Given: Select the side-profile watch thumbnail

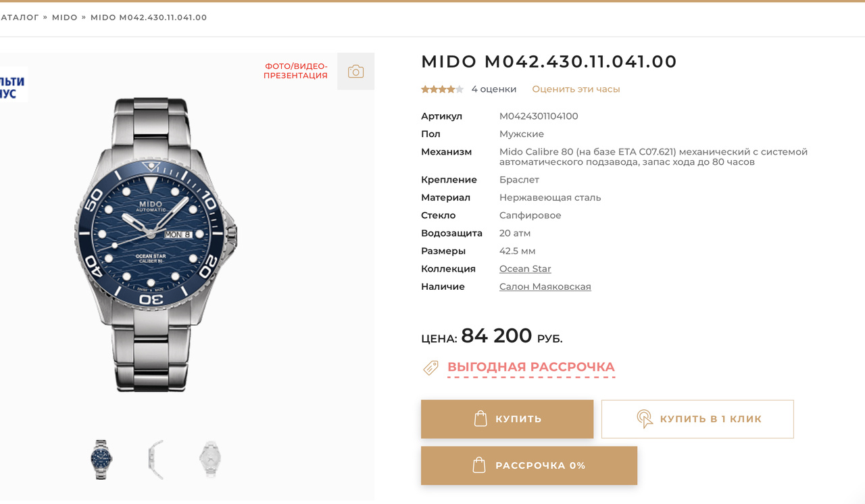Looking at the screenshot, I should [156, 459].
